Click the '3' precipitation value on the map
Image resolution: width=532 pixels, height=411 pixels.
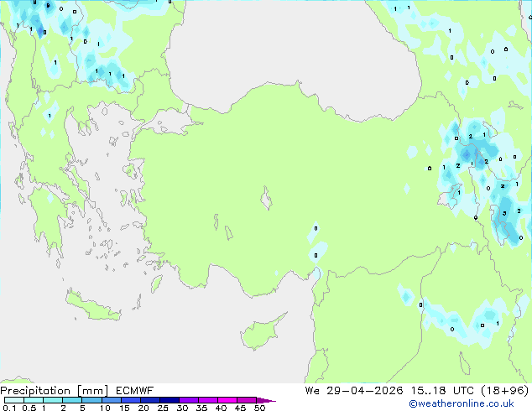point(504,213)
